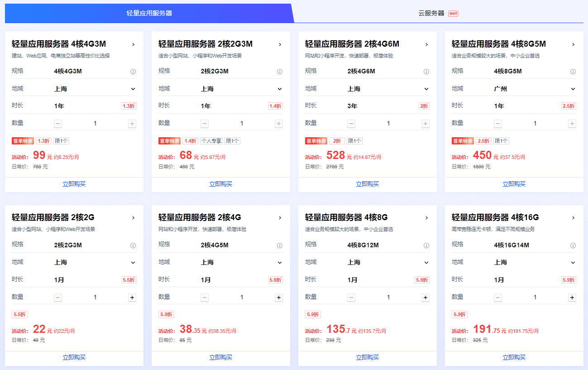
Task: Click the 5.5折 discount tag beside 1月
Action: pyautogui.click(x=129, y=280)
